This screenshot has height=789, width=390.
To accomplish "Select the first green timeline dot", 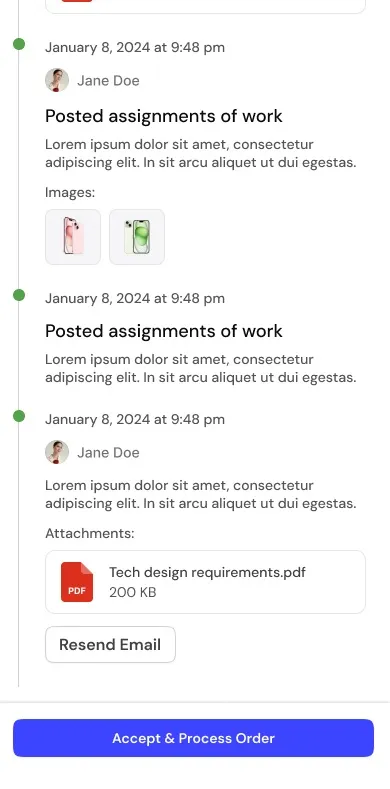I will (19, 44).
